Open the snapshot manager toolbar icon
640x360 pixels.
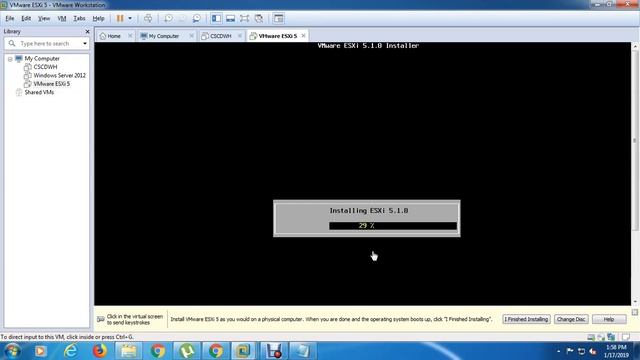click(196, 18)
